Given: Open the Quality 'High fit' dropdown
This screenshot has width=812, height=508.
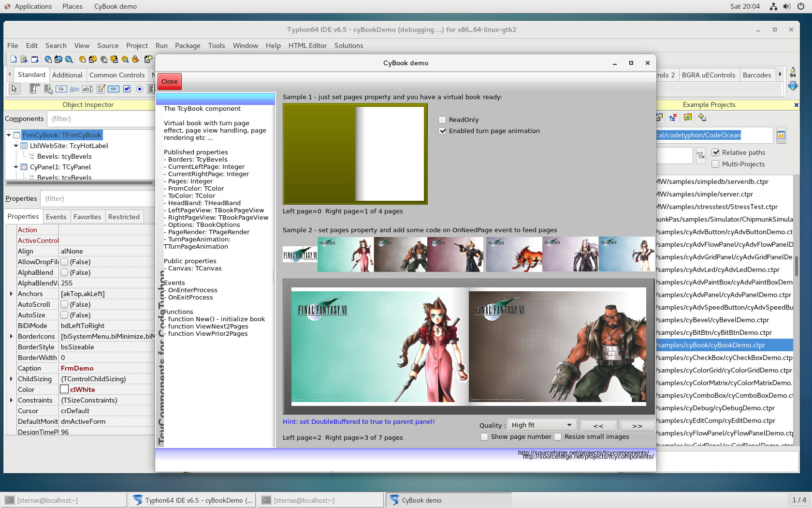Looking at the screenshot, I should coord(542,425).
